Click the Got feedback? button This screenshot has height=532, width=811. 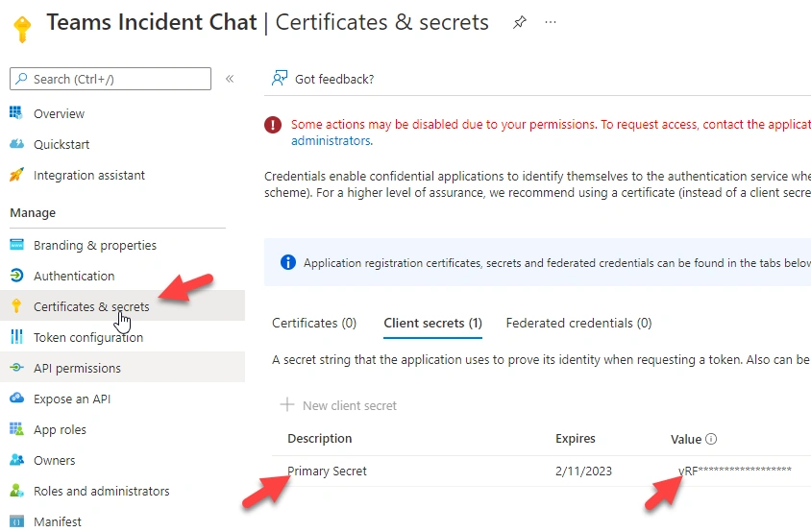[x=323, y=79]
